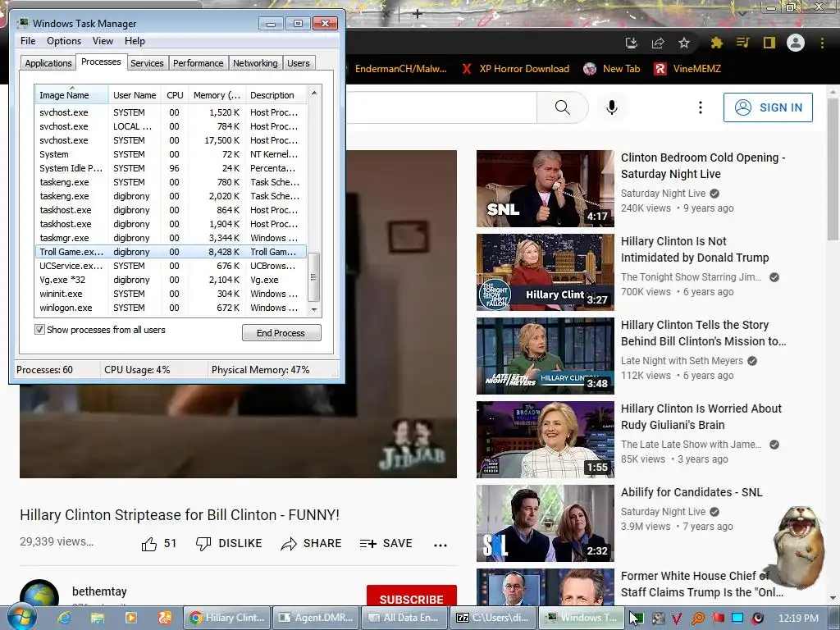Open the File menu in Task Manager
Viewport: 840px width, 630px height.
28,41
